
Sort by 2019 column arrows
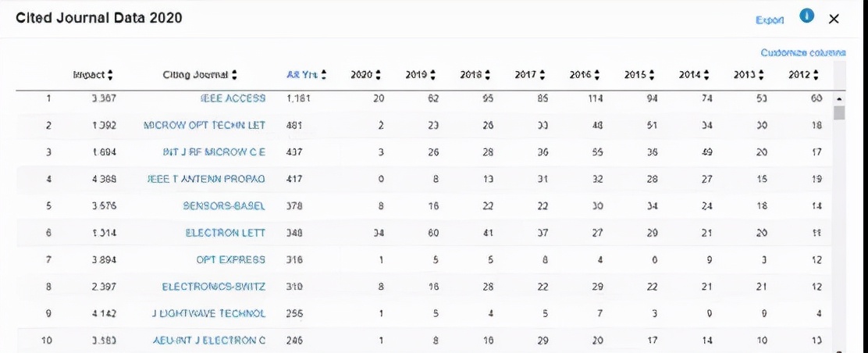click(x=433, y=75)
